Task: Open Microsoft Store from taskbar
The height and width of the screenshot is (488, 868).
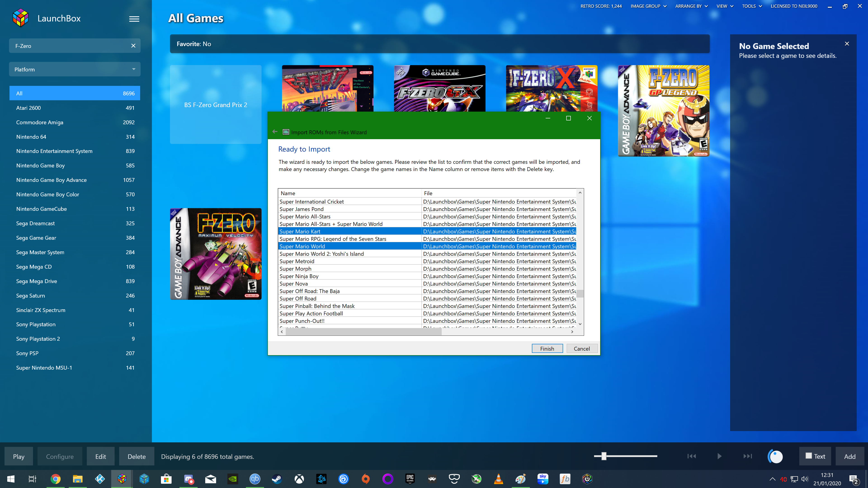Action: coord(166,479)
